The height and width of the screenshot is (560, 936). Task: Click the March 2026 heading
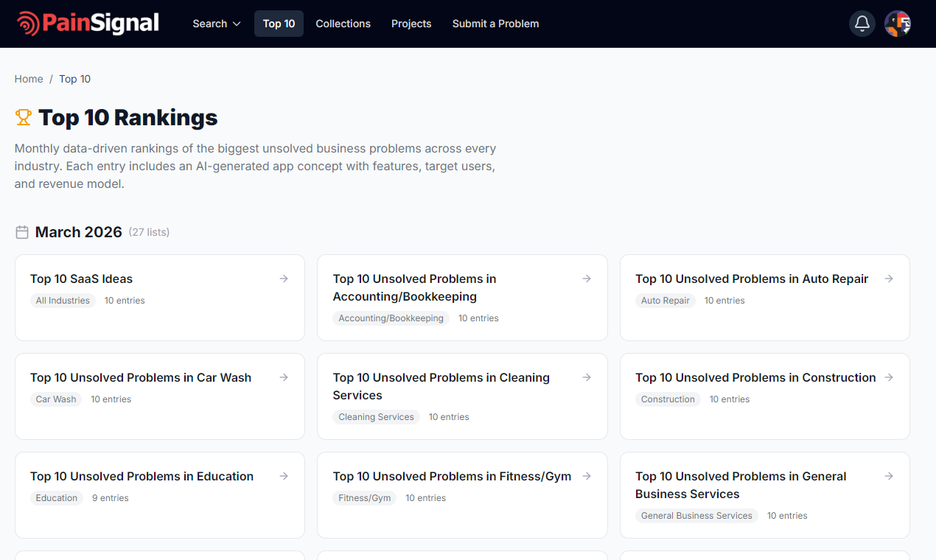pyautogui.click(x=79, y=232)
